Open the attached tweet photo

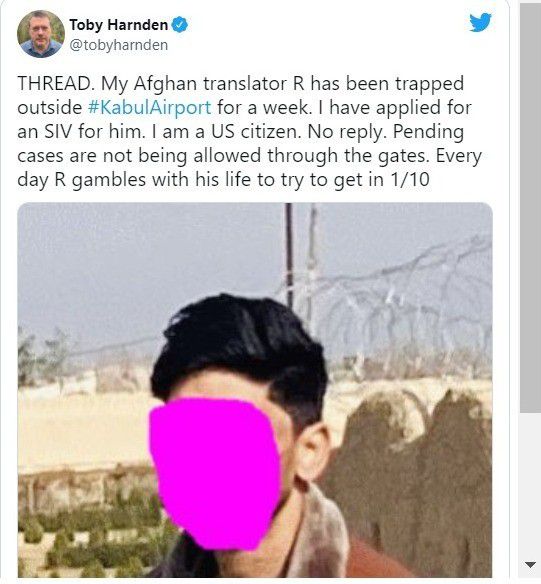pos(255,390)
